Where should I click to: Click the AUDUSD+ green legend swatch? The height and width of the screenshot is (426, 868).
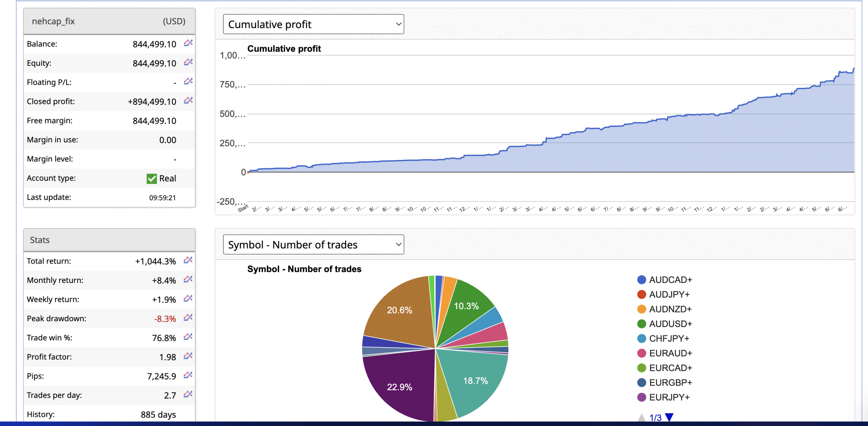(x=642, y=324)
